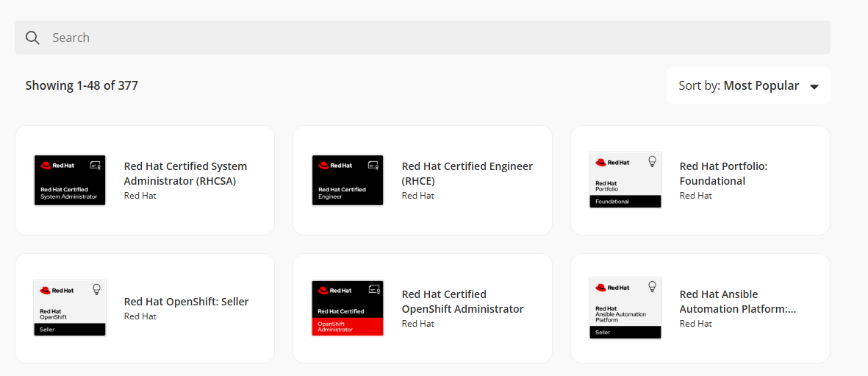Click Red Hat issuer under OpenShift: Seller
The height and width of the screenshot is (376, 868).
tap(140, 316)
